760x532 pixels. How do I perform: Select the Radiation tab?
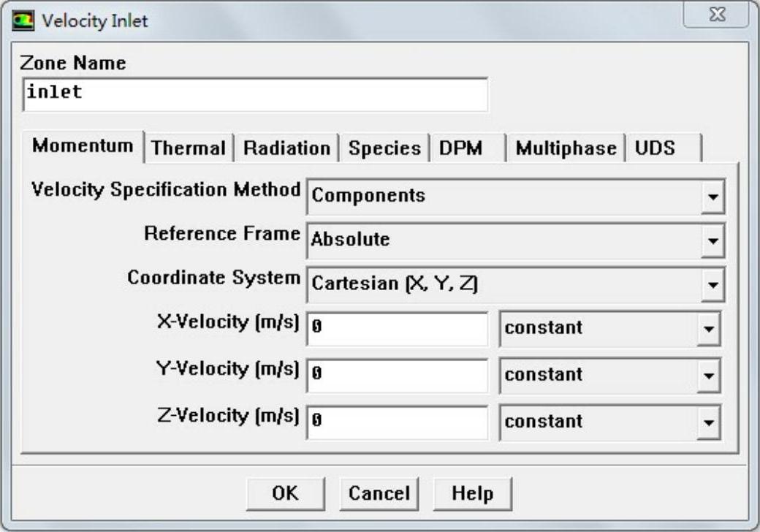[286, 148]
